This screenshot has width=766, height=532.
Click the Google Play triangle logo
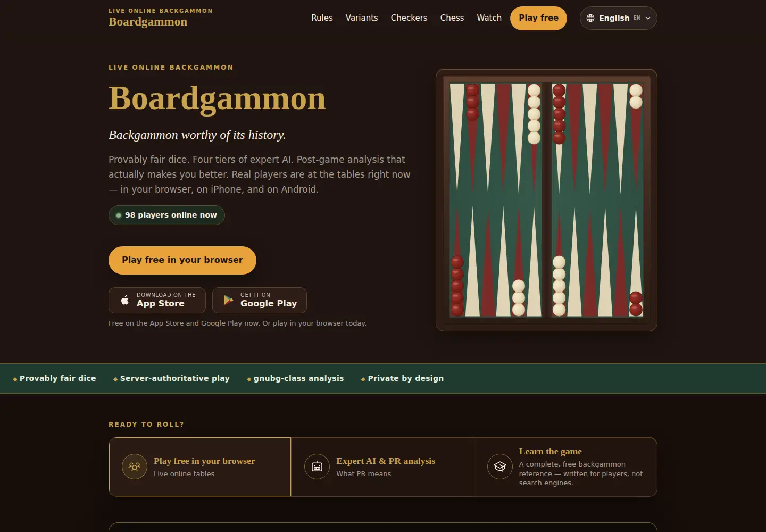pos(228,300)
